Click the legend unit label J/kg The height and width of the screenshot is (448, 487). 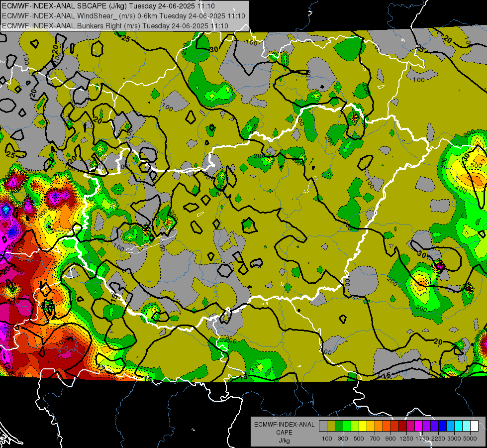[x=285, y=441]
